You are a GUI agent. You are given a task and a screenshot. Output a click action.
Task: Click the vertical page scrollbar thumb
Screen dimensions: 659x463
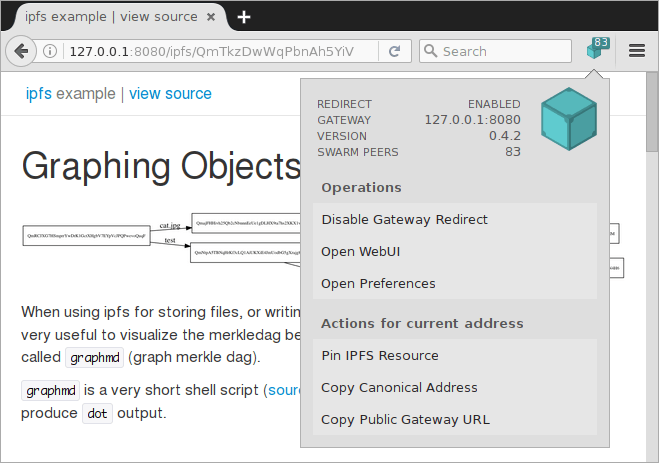(652, 112)
